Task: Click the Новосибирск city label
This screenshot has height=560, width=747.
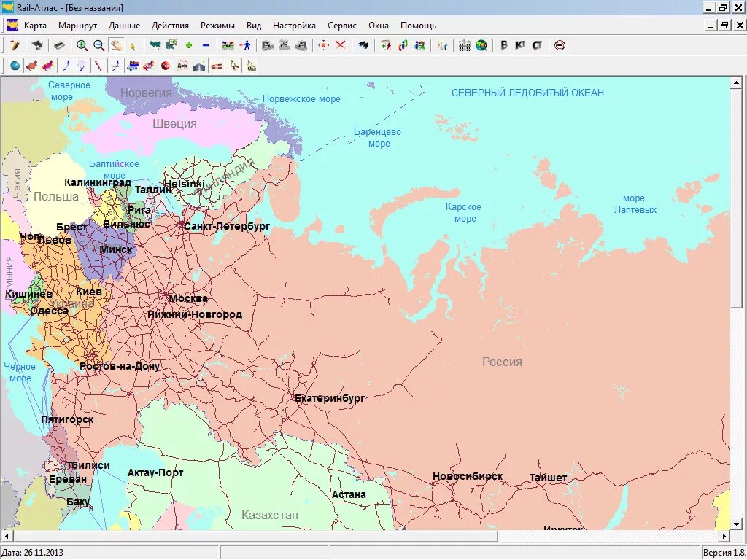Action: click(468, 476)
